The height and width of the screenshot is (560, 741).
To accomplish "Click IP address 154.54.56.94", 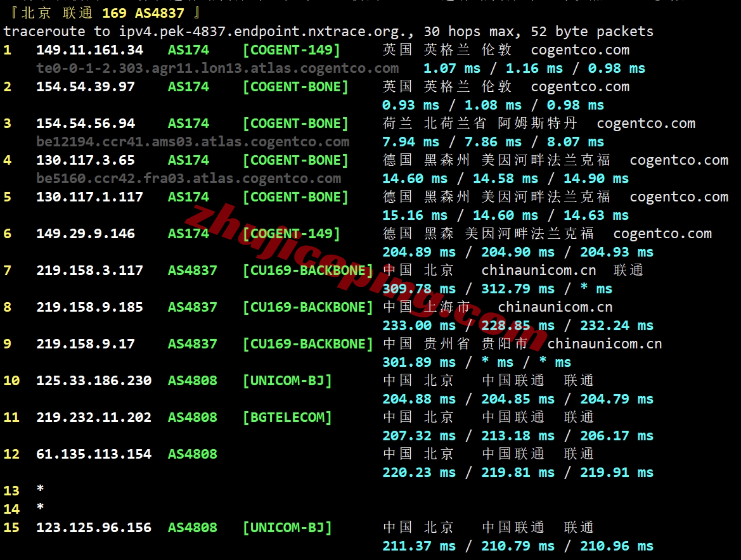I will coord(86,124).
